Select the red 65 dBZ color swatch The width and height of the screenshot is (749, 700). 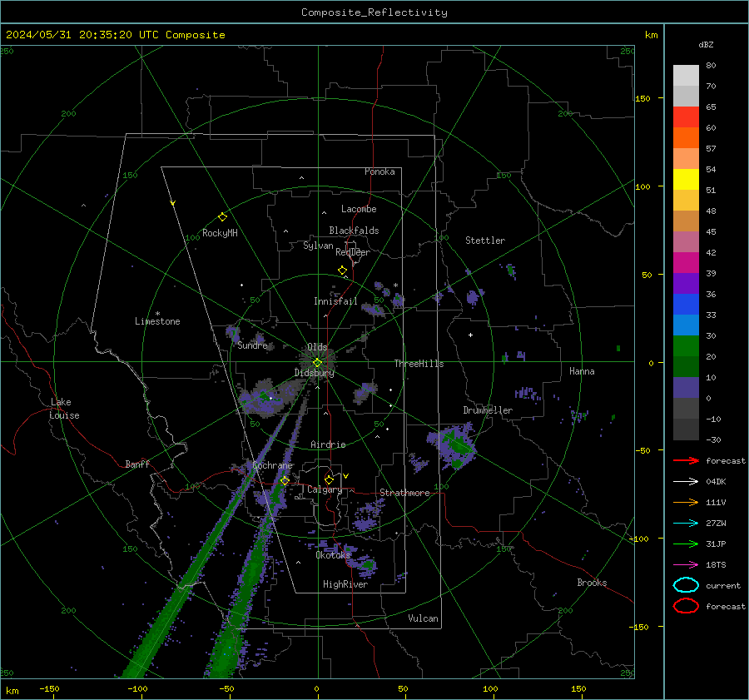(686, 117)
